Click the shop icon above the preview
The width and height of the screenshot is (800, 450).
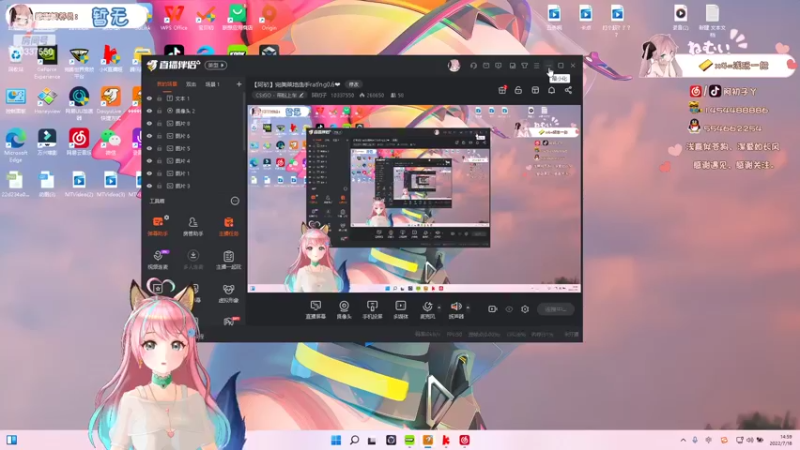pyautogui.click(x=535, y=90)
